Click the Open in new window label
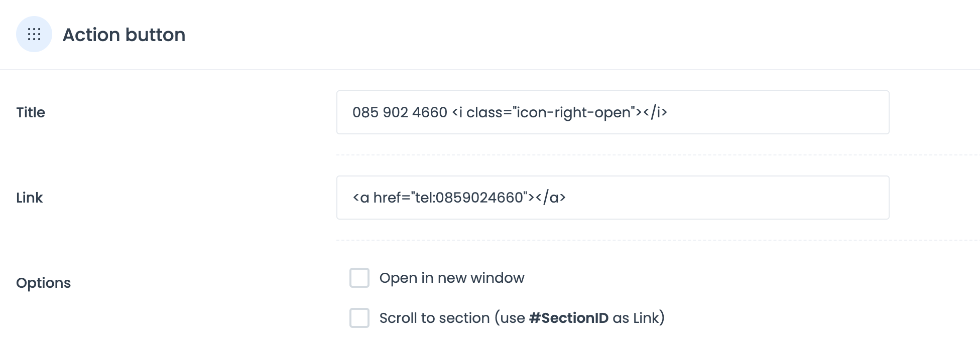Image resolution: width=980 pixels, height=360 pixels. point(452,278)
